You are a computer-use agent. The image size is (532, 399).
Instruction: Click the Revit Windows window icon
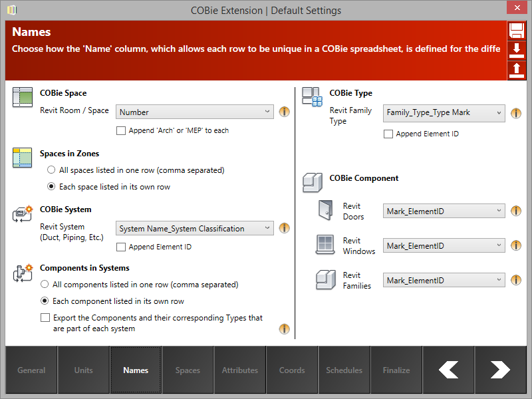(x=325, y=245)
